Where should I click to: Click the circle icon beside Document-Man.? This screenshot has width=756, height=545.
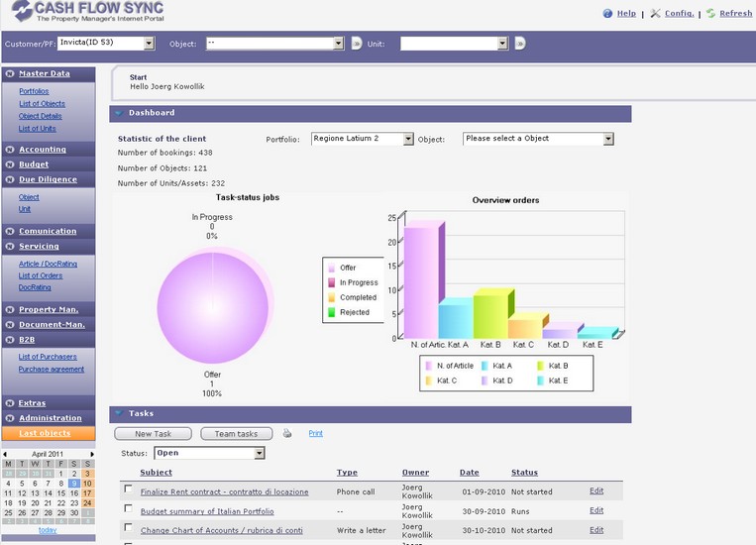click(x=10, y=325)
